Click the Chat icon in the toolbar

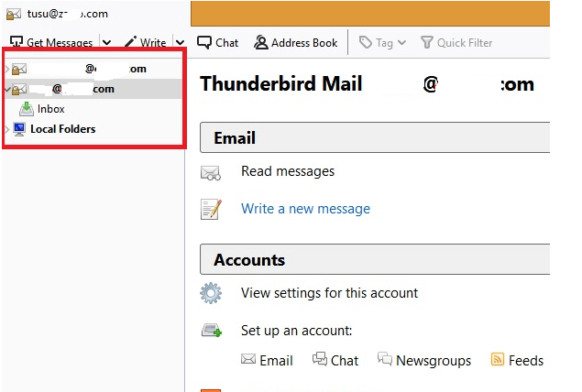click(x=204, y=42)
